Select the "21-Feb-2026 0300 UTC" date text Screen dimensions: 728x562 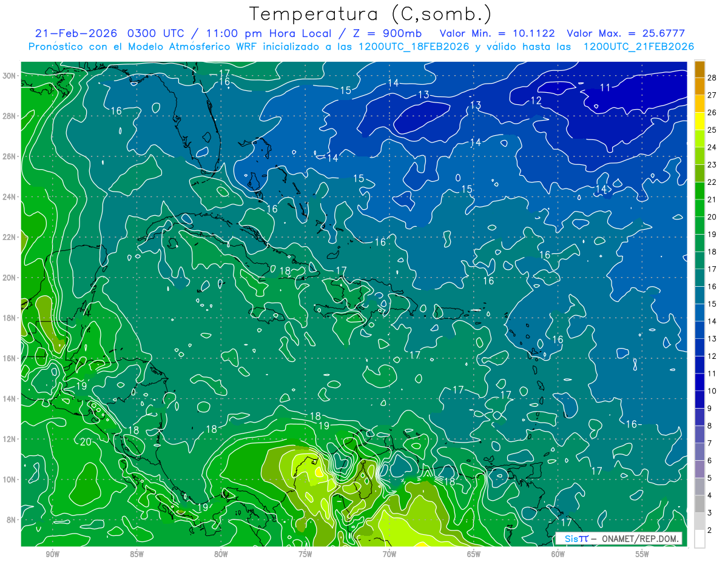111,33
